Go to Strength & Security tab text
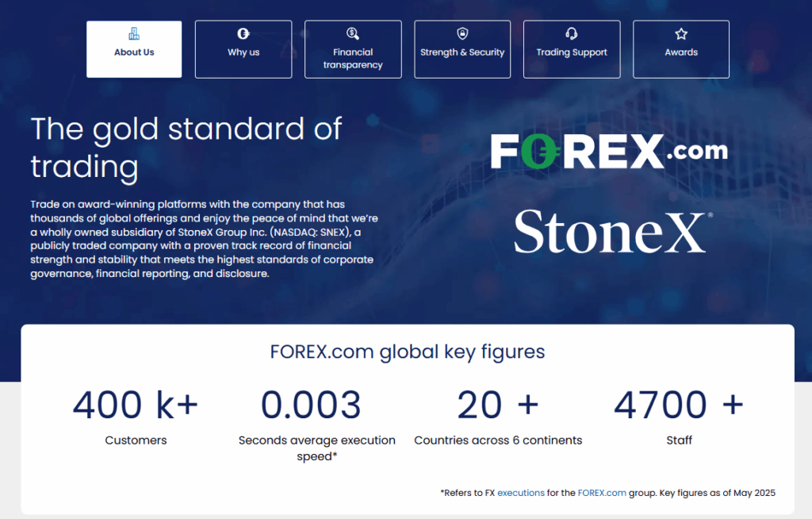Image resolution: width=812 pixels, height=519 pixels. 462,52
